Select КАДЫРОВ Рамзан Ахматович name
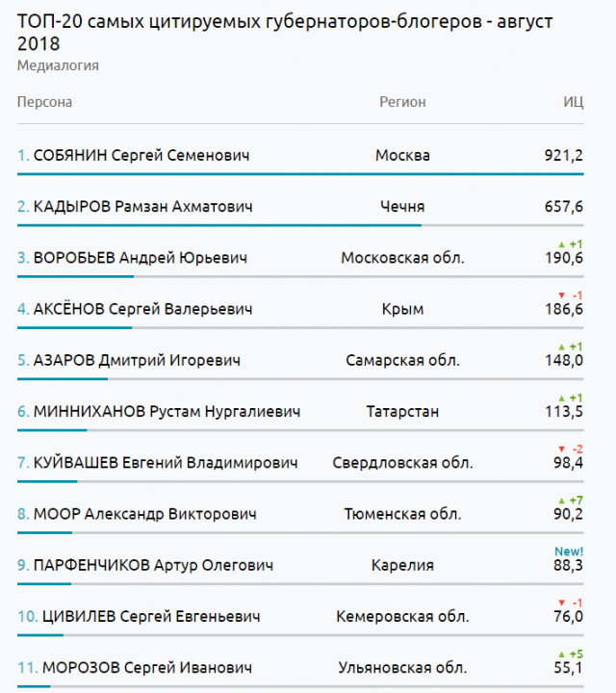This screenshot has width=616, height=693. click(135, 206)
